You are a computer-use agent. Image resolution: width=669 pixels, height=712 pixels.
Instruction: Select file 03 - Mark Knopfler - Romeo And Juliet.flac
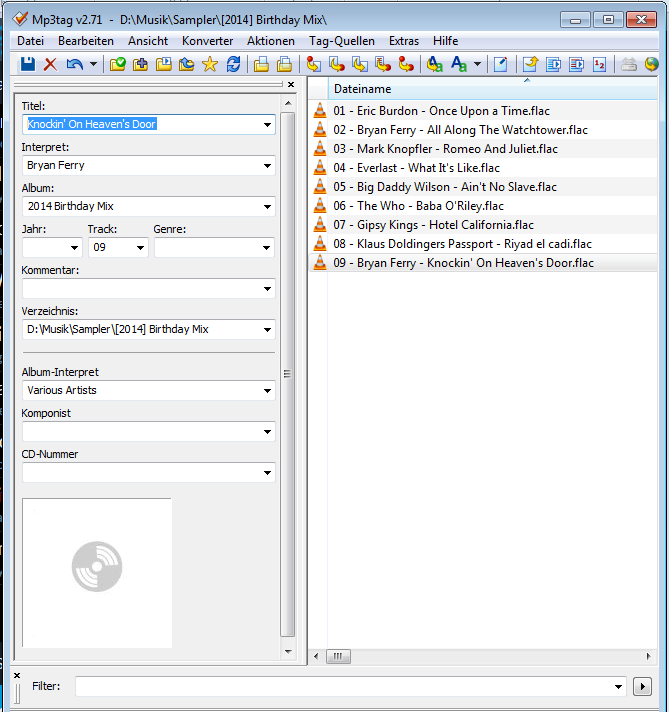(483, 149)
